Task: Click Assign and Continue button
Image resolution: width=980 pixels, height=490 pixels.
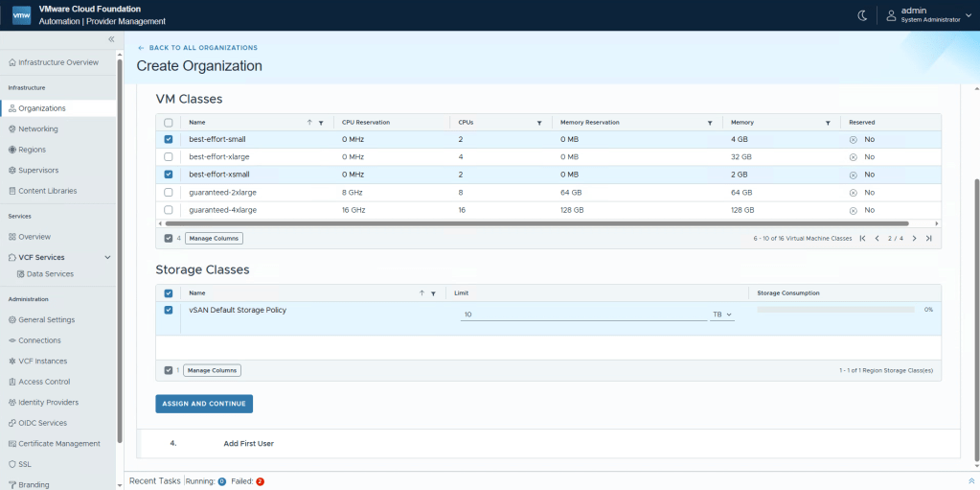Action: [204, 404]
